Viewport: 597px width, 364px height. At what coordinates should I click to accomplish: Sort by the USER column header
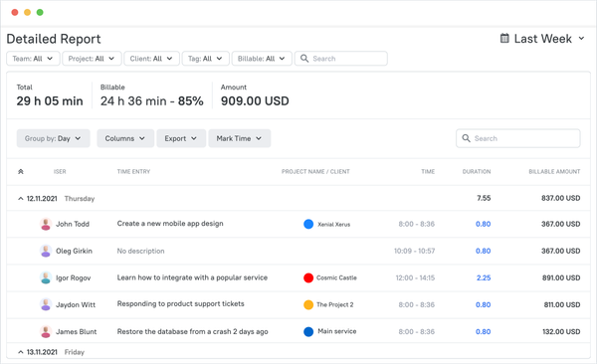[60, 172]
